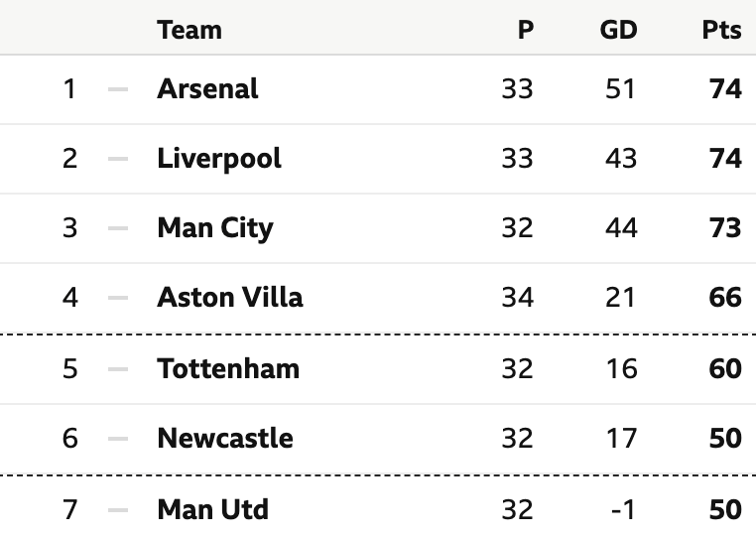756x538 pixels.
Task: Click Liverpool's position-change dash icon
Action: pyautogui.click(x=118, y=159)
